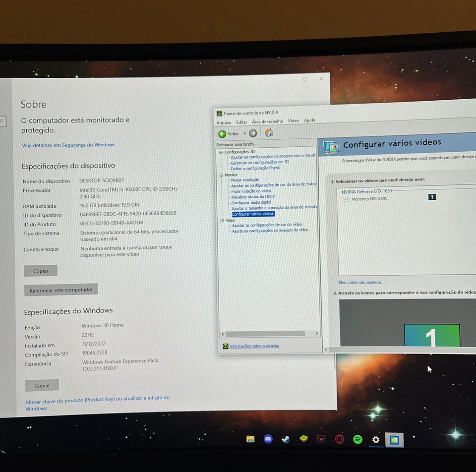Open the Editar menu
The width and height of the screenshot is (476, 472).
point(241,122)
